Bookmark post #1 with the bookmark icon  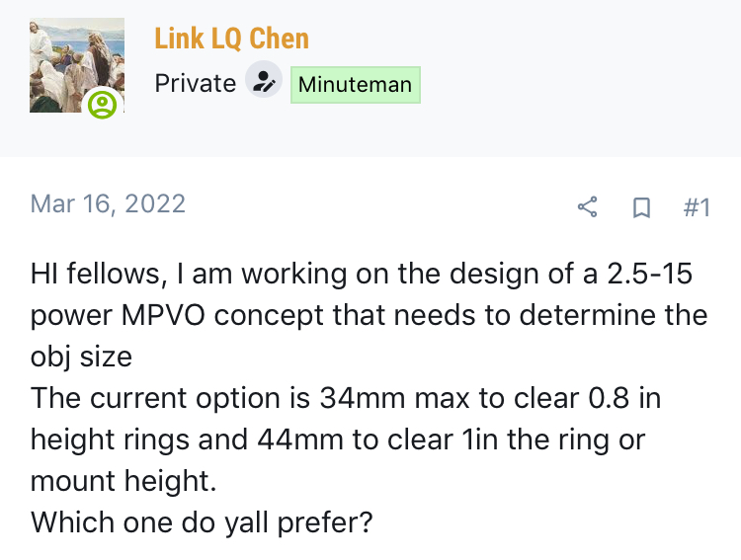point(641,207)
